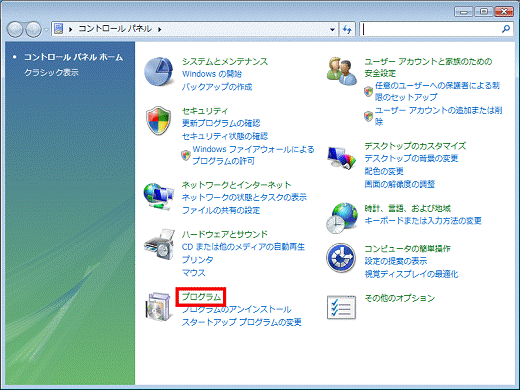
Task: Click the search magnifier icon
Action: click(506, 29)
